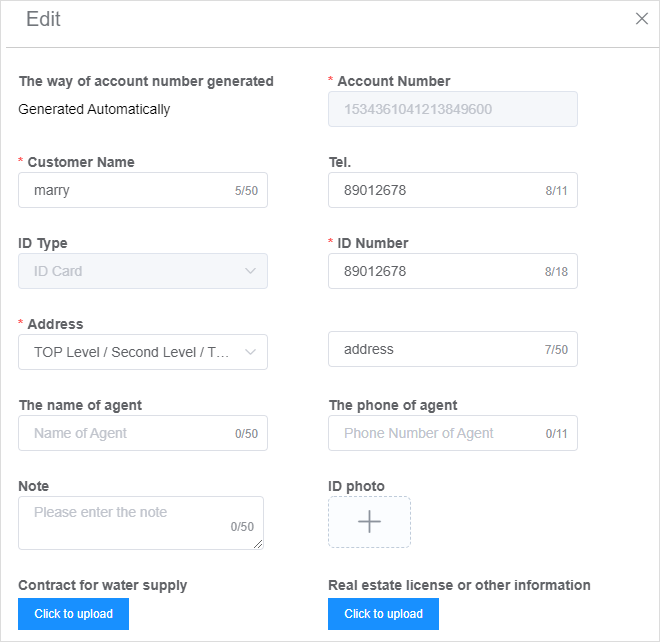
Task: Close the Edit dialog with X icon
Action: tap(641, 19)
